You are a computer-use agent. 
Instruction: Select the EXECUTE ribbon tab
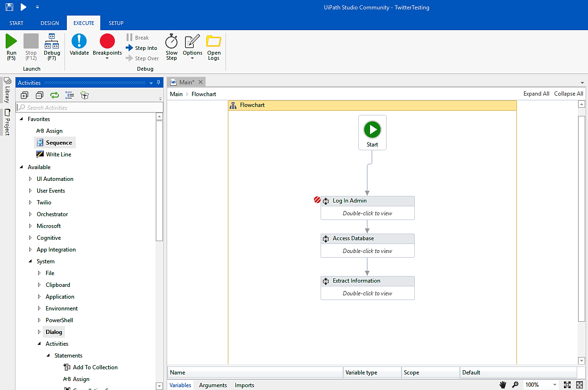(84, 23)
